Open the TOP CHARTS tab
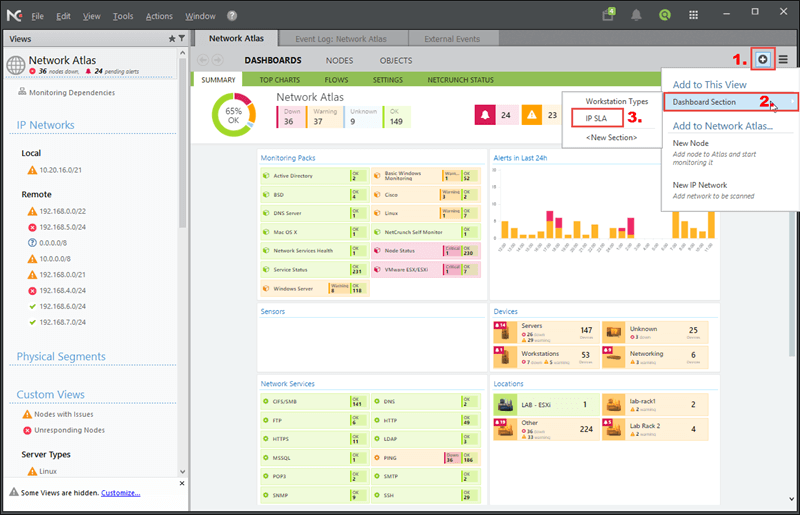The height and width of the screenshot is (515, 800). click(280, 80)
